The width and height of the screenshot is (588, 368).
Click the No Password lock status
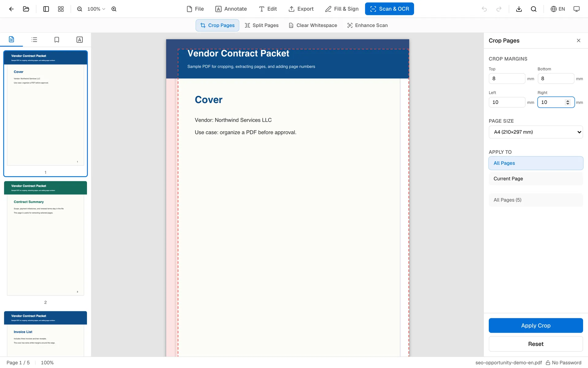coord(563,362)
